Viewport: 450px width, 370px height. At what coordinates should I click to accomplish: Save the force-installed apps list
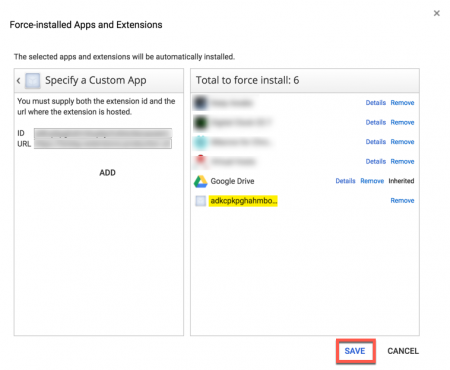[x=355, y=351]
